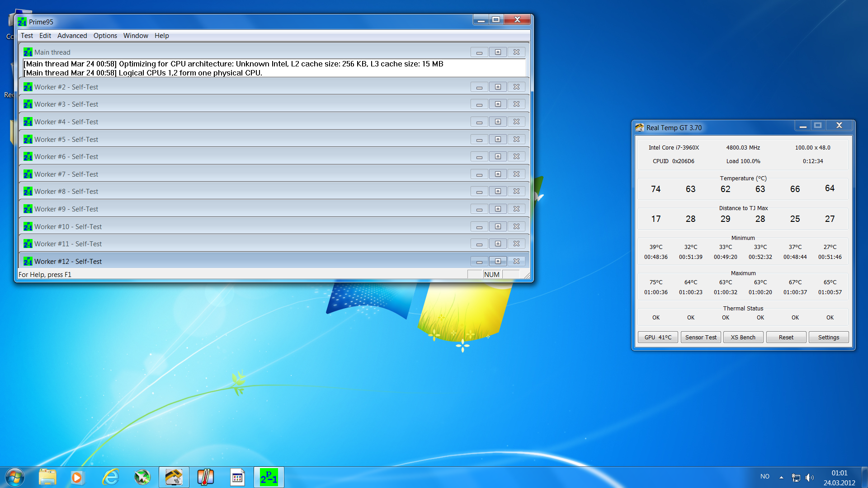Restore the Worker #3 Self-Test window

(x=498, y=104)
